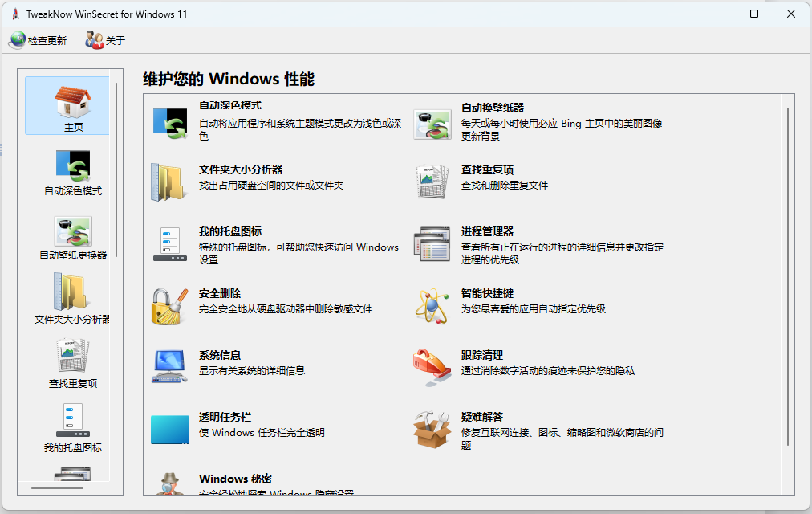The height and width of the screenshot is (514, 812).
Task: Click description text 为您最喜爱的应用自动指定优先级
Action: click(534, 309)
